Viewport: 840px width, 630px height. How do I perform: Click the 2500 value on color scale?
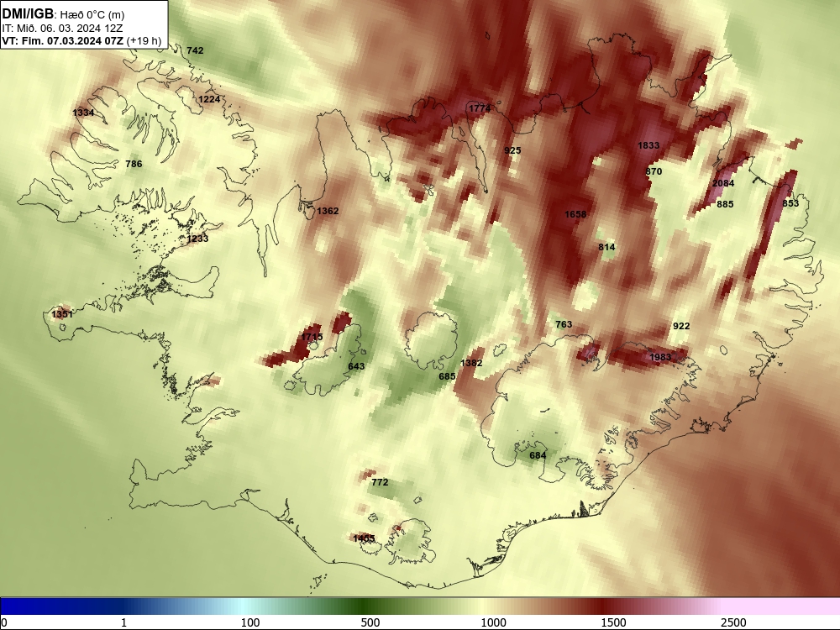pos(733,622)
